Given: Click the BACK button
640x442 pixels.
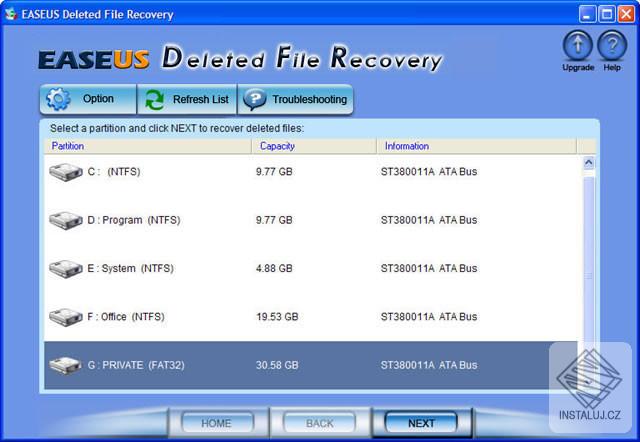Looking at the screenshot, I should [319, 423].
